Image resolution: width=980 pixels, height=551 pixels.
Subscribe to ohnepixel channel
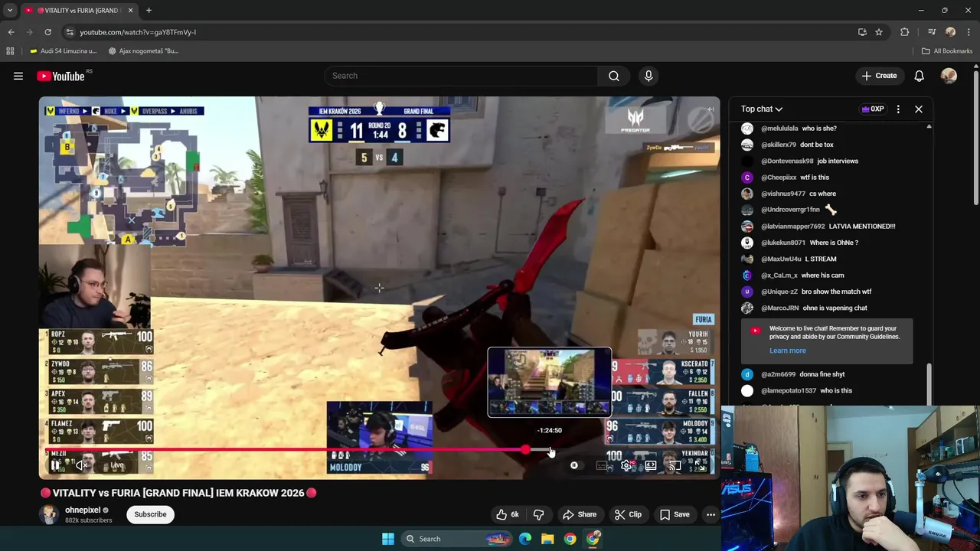[150, 514]
